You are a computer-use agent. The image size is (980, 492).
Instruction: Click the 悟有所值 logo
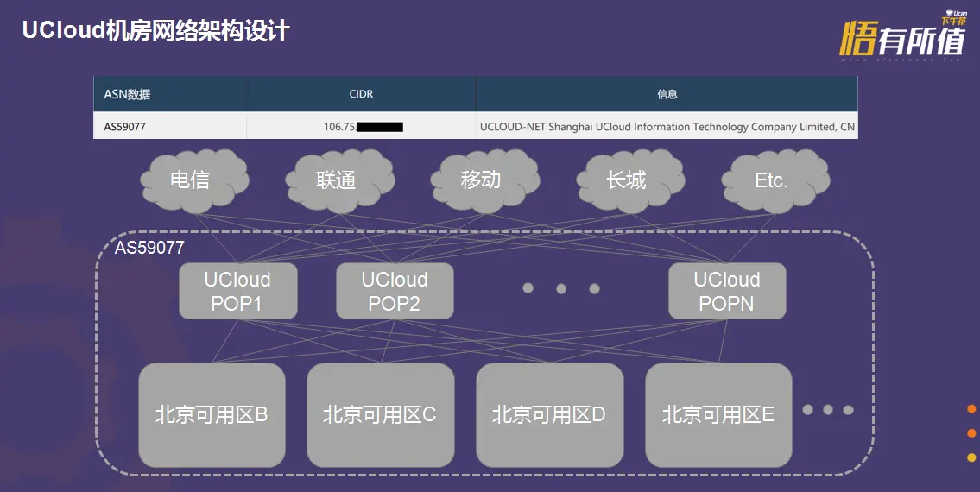point(902,35)
